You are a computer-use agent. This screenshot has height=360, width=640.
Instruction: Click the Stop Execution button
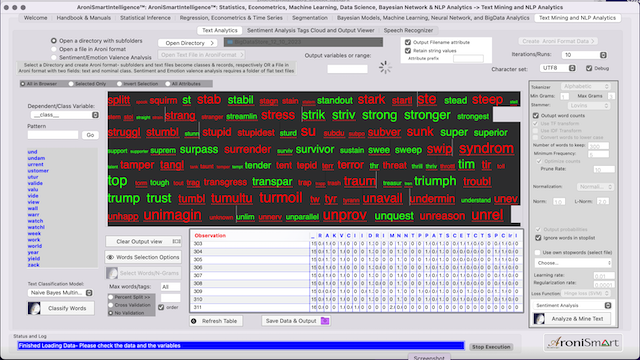pos(491,347)
